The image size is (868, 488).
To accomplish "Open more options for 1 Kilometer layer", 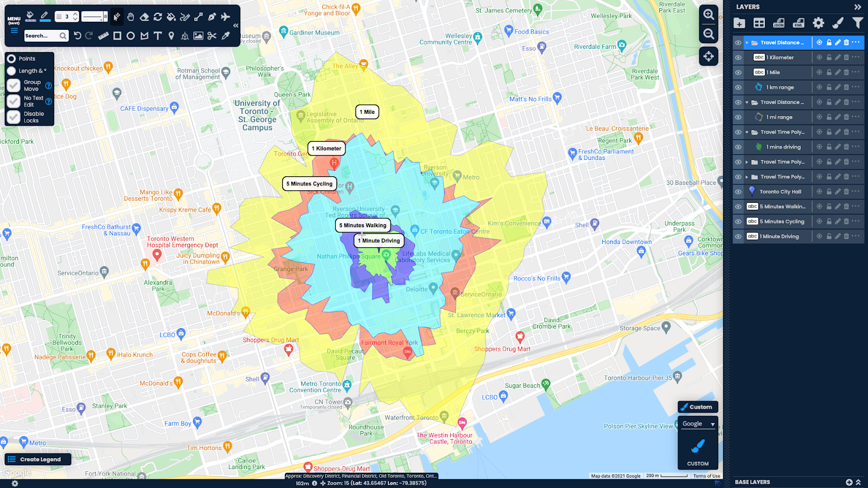I will coord(856,57).
